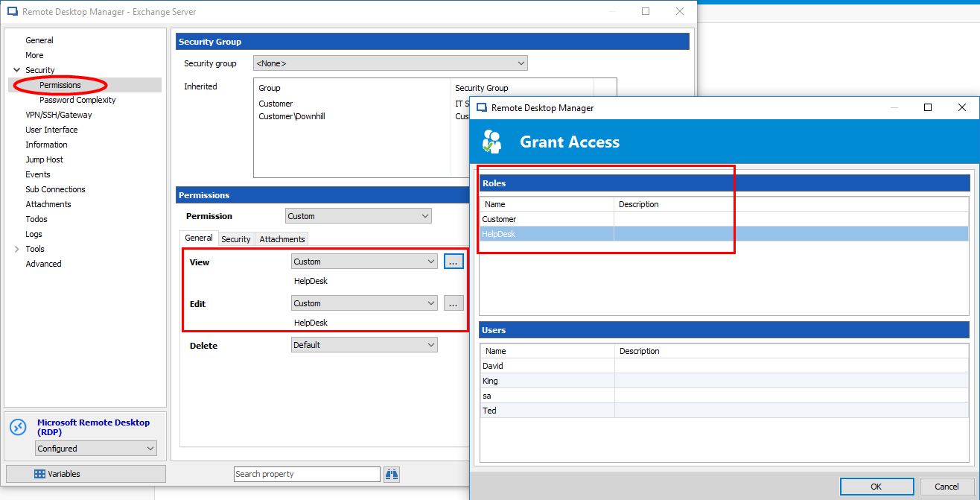980x500 pixels.
Task: Click the binoculars search icon
Action: coord(392,474)
